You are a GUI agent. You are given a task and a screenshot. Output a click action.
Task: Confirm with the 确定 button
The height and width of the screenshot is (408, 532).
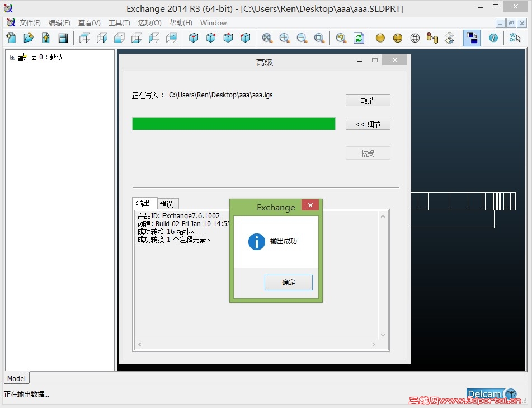click(x=289, y=283)
